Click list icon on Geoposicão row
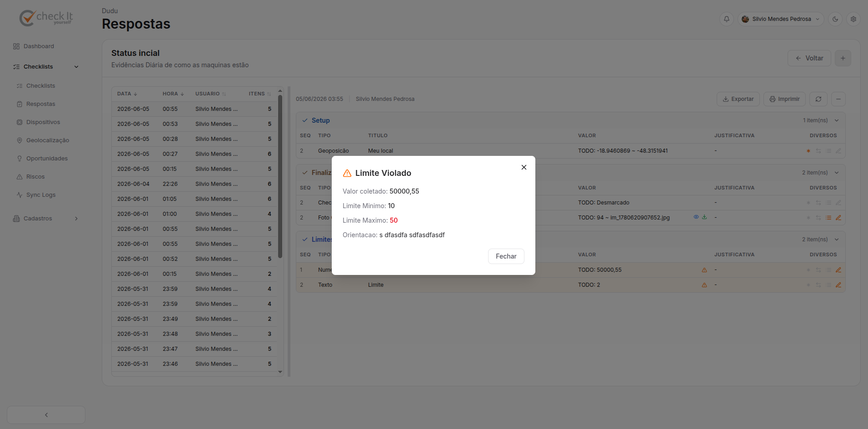Viewport: 868px width, 429px height. click(828, 151)
